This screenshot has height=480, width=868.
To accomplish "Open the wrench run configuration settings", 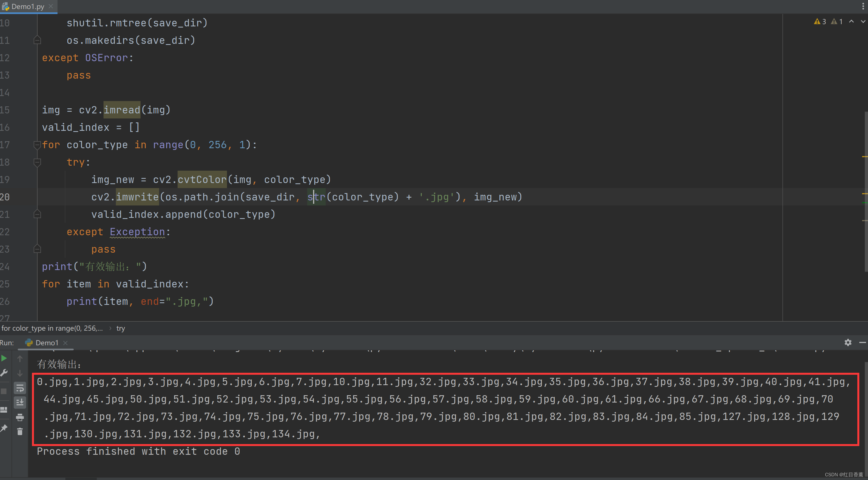I will click(x=4, y=373).
